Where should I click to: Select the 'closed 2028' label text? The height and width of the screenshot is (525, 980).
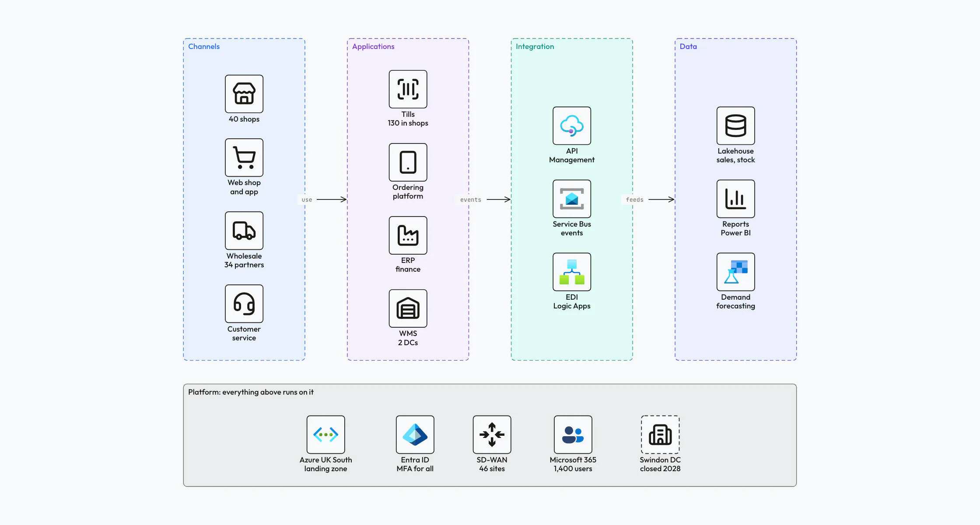click(x=660, y=469)
